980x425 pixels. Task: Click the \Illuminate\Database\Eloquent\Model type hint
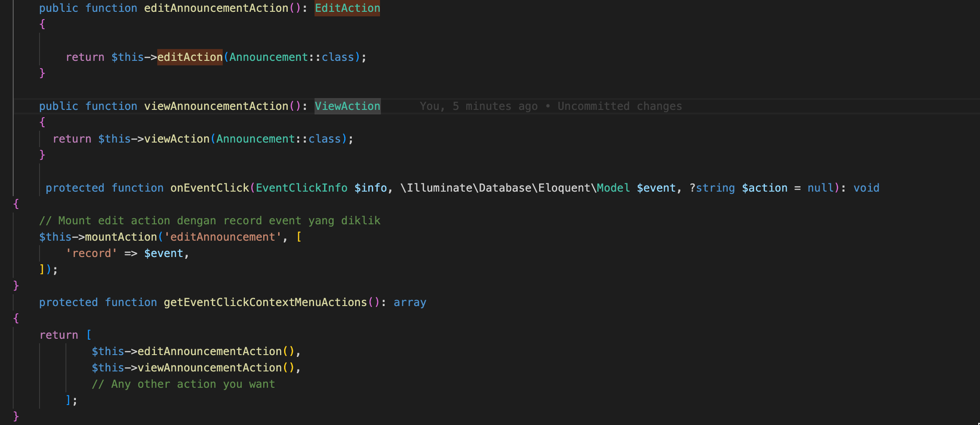[x=515, y=188]
